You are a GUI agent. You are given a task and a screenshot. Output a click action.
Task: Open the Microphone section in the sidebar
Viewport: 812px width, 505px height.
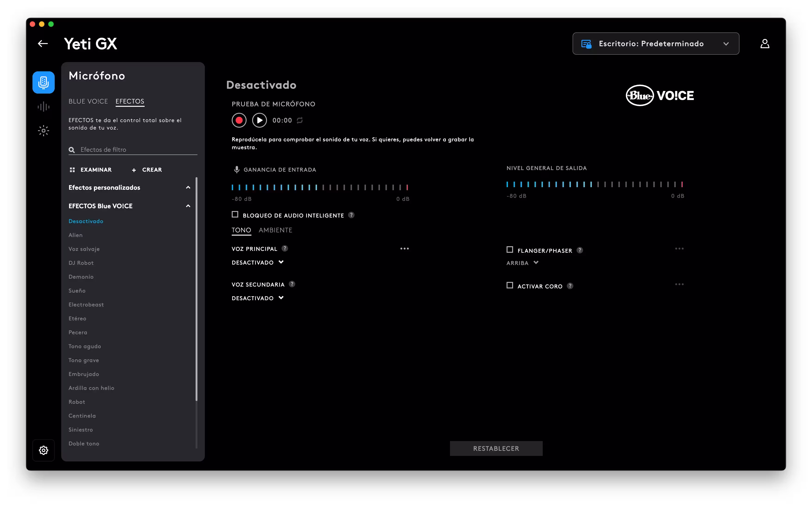[43, 82]
